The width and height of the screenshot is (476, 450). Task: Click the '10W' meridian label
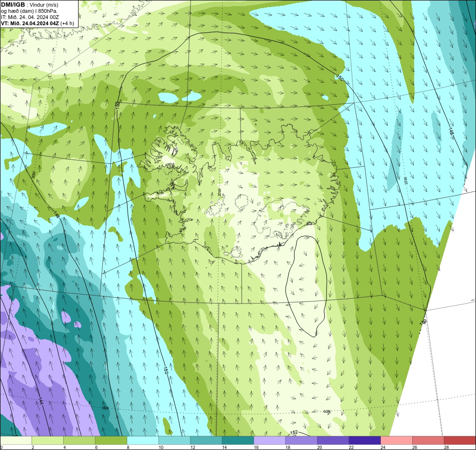click(405, 181)
